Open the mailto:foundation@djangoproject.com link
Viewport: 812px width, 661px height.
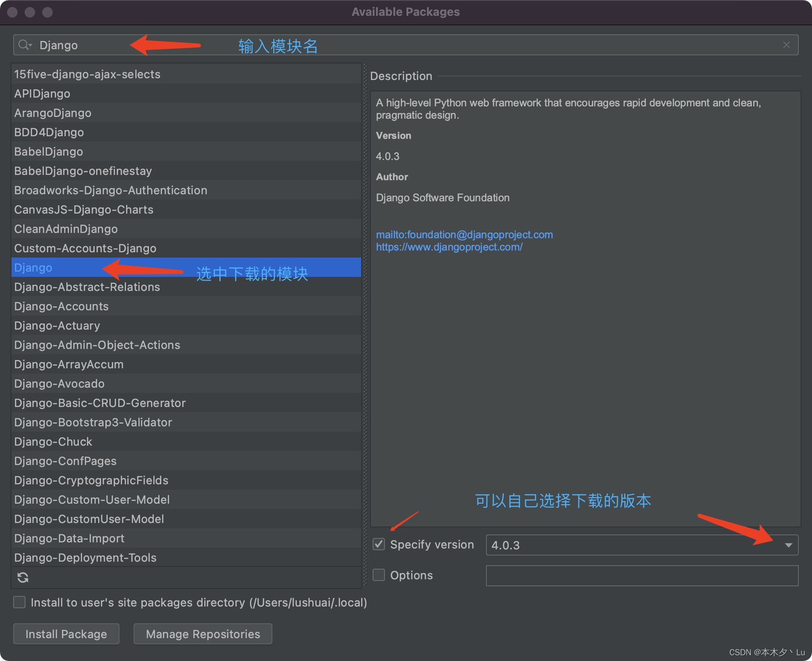464,235
